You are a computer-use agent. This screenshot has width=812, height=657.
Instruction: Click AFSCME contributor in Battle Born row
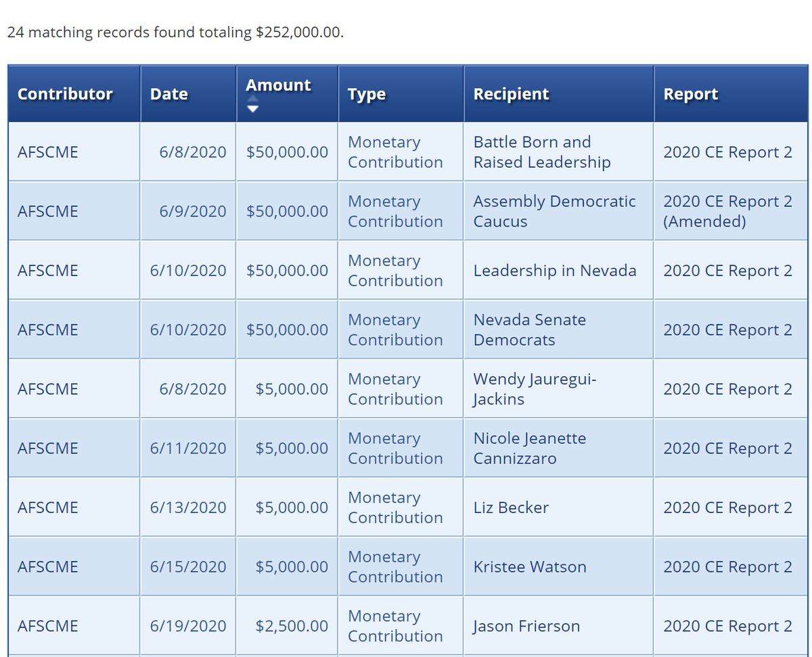(47, 152)
